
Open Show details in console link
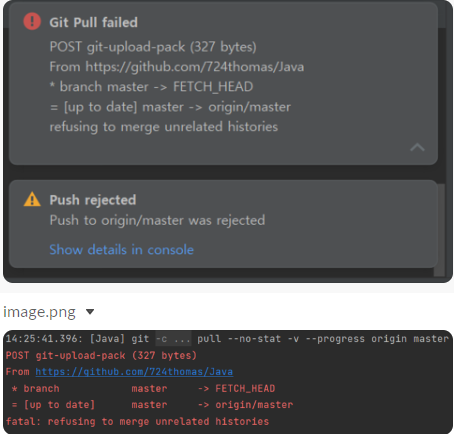(x=121, y=250)
